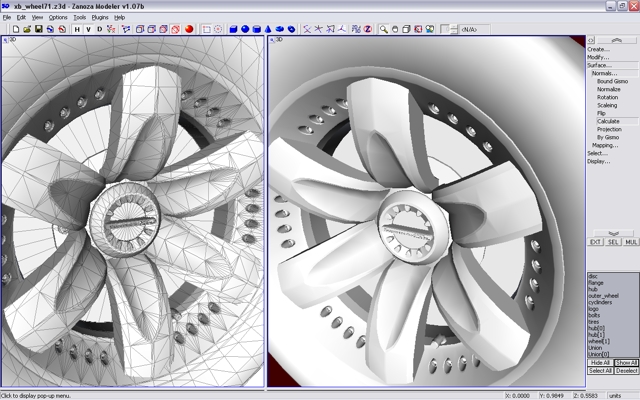Toggle the V axis button
Image resolution: width=640 pixels, height=400 pixels.
[x=88, y=29]
